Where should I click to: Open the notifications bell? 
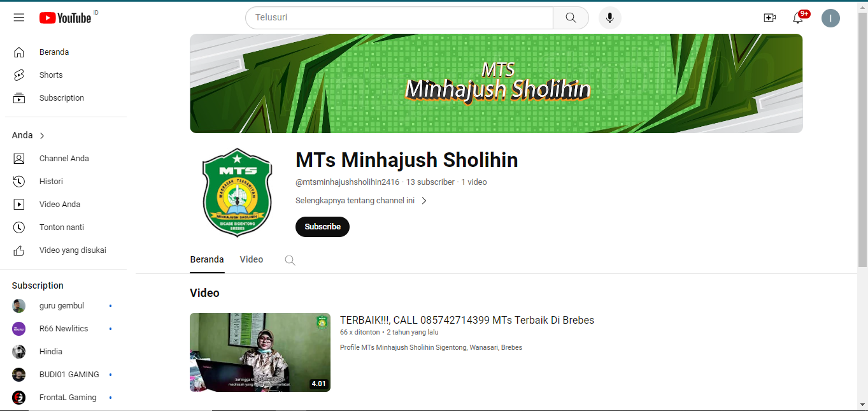click(x=798, y=18)
